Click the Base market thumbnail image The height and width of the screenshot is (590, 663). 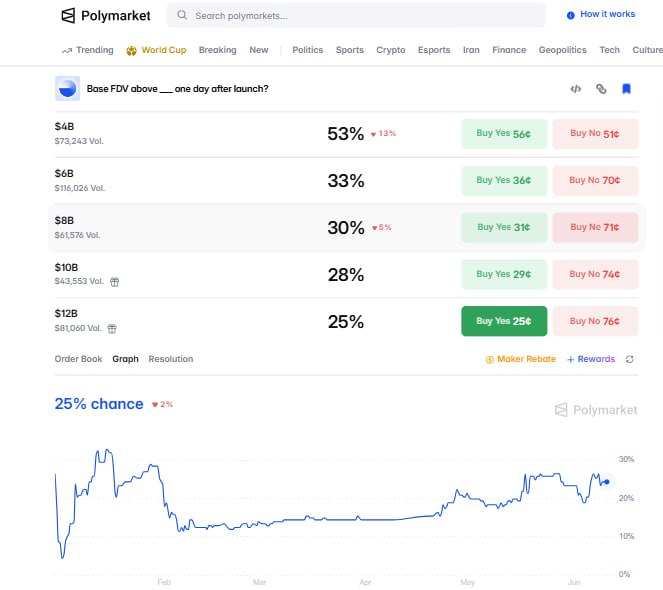(x=67, y=88)
